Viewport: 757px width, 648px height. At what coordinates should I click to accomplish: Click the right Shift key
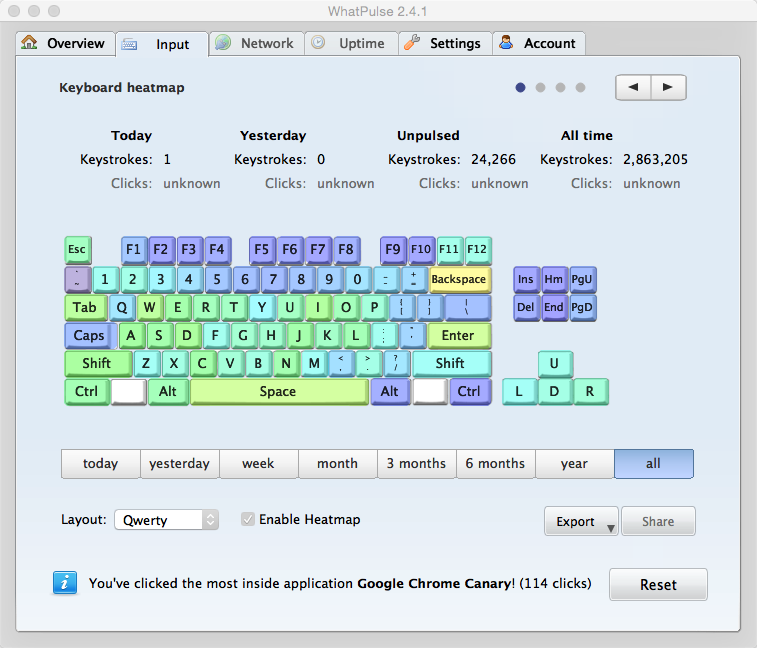tap(451, 364)
